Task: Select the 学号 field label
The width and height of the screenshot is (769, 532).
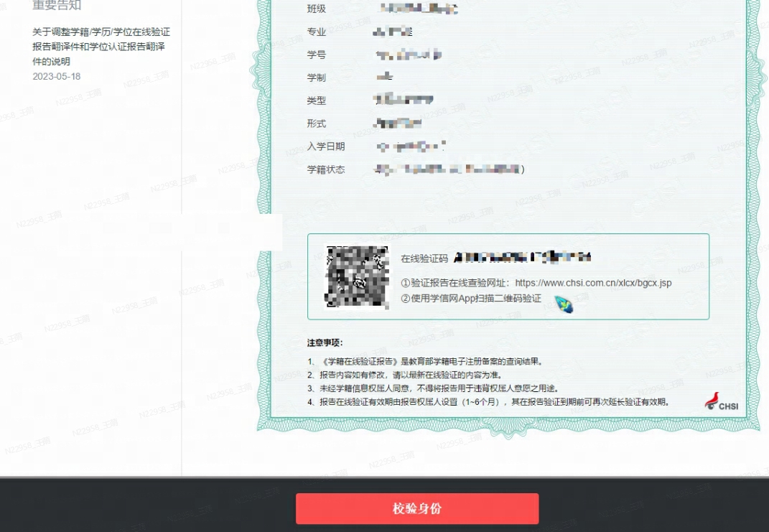Action: [316, 55]
